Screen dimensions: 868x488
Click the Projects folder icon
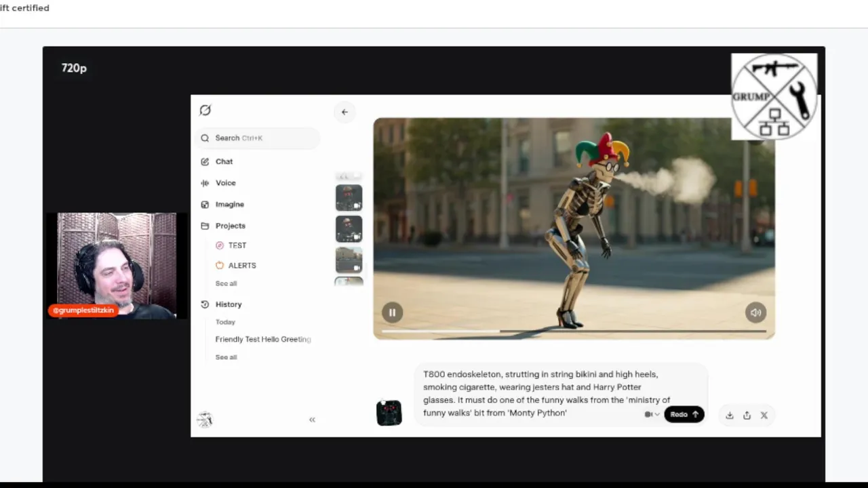[x=205, y=226]
